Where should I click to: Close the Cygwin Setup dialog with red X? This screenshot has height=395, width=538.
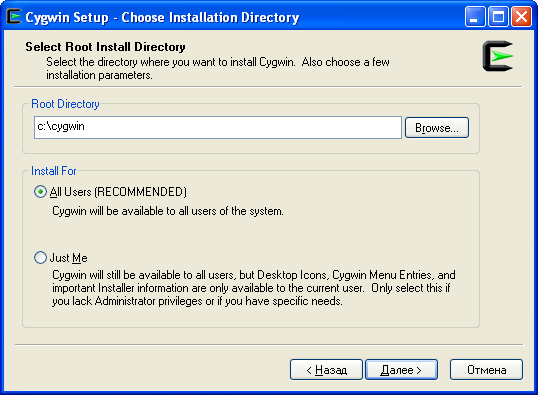tap(521, 16)
